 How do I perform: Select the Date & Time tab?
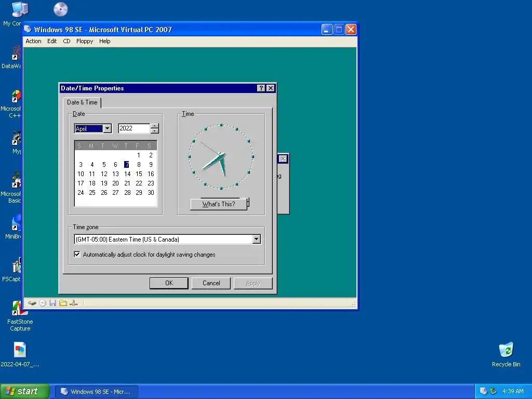pyautogui.click(x=82, y=102)
